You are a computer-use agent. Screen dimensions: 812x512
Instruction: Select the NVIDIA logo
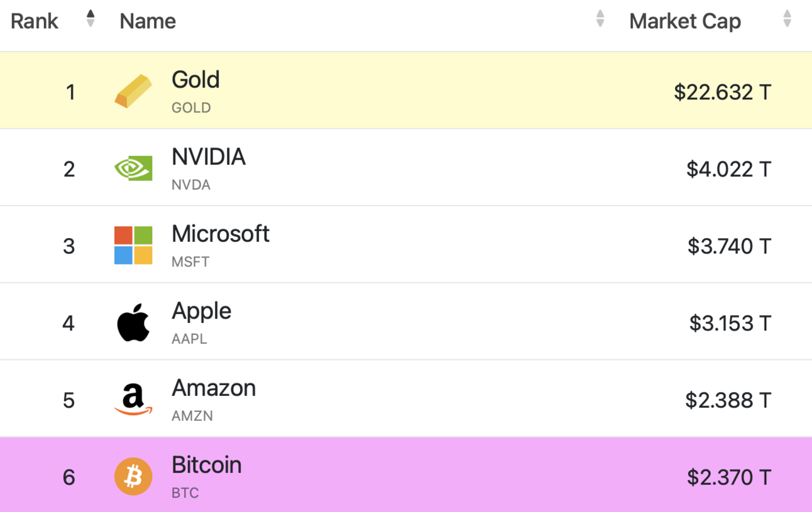(133, 167)
